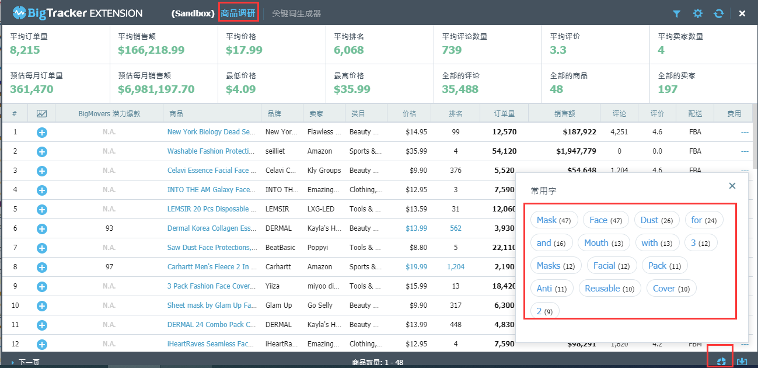Open the settings gear icon

698,14
